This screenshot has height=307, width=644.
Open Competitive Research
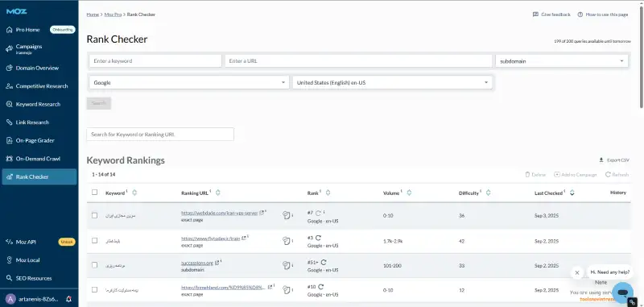42,86
